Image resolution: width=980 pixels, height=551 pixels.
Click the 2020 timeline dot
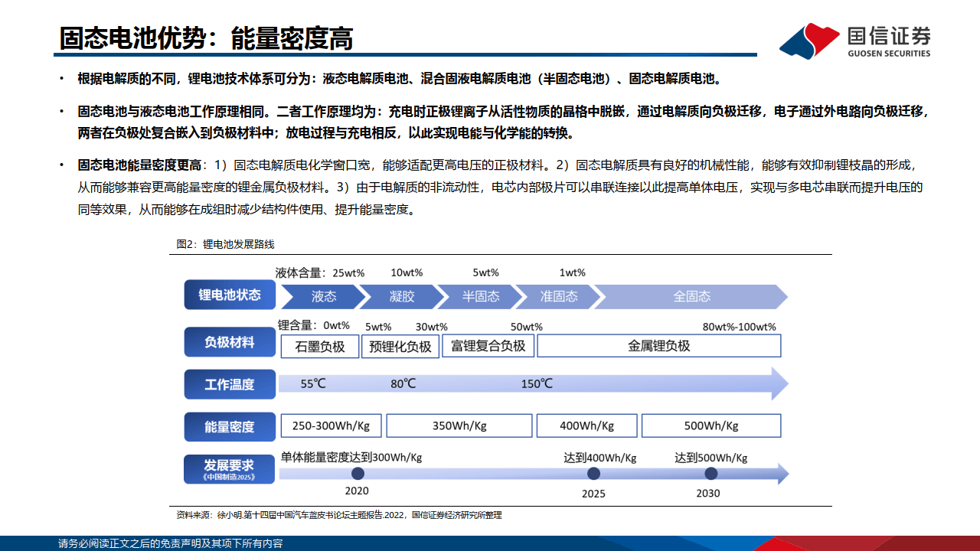click(x=356, y=474)
